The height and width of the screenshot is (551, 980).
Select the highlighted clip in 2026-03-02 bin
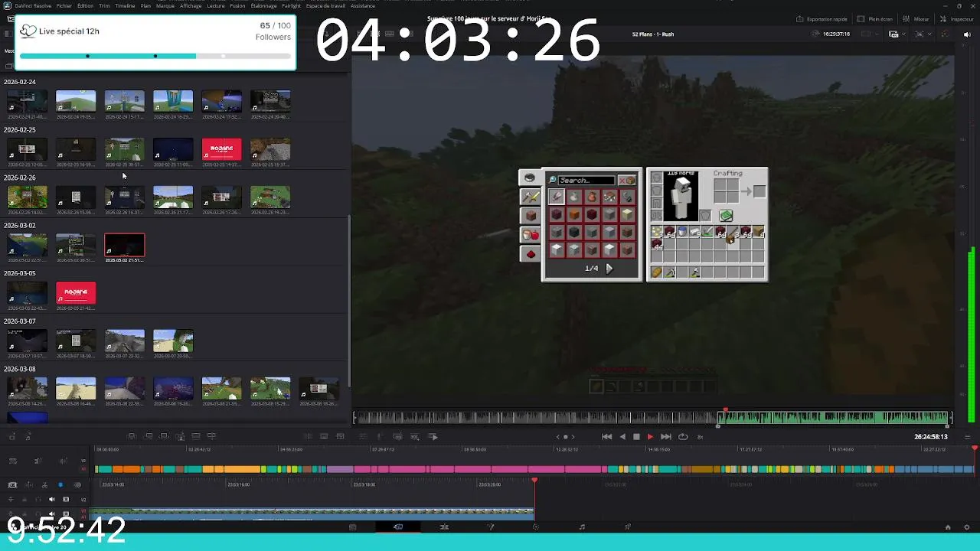pos(124,246)
